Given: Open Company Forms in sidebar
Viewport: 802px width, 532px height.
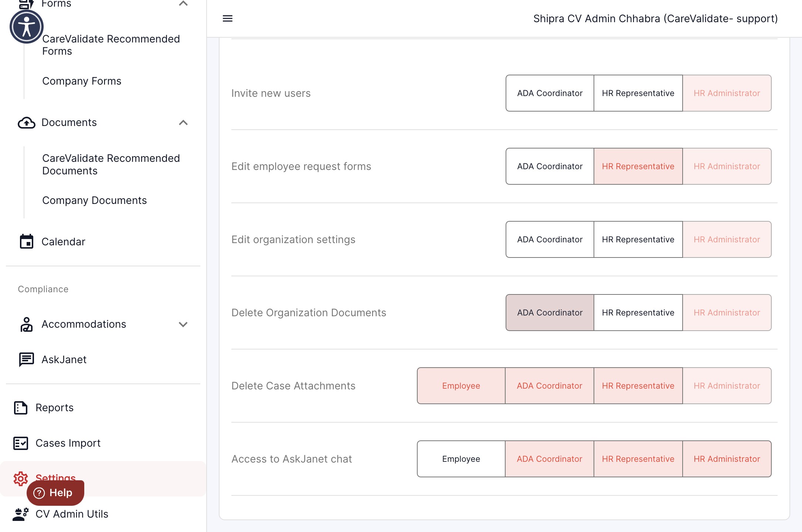Looking at the screenshot, I should (x=82, y=81).
